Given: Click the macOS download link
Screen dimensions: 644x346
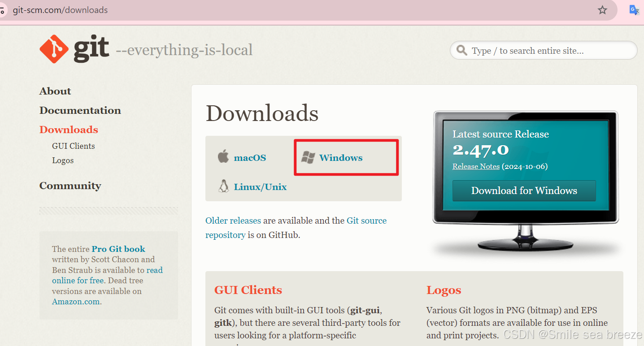Looking at the screenshot, I should click(x=250, y=158).
